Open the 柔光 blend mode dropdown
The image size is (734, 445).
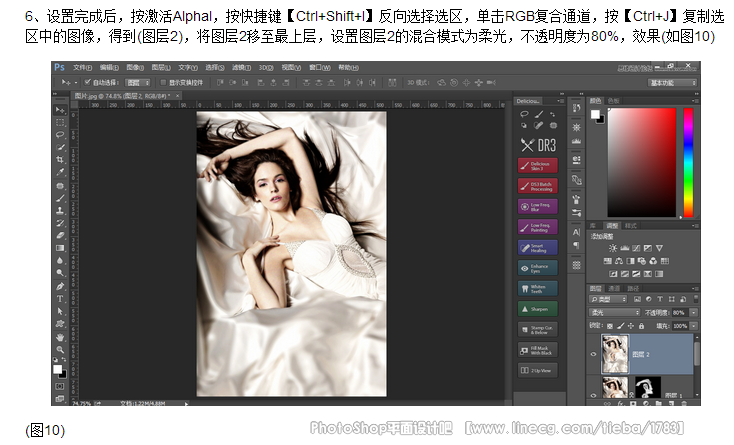(x=614, y=312)
